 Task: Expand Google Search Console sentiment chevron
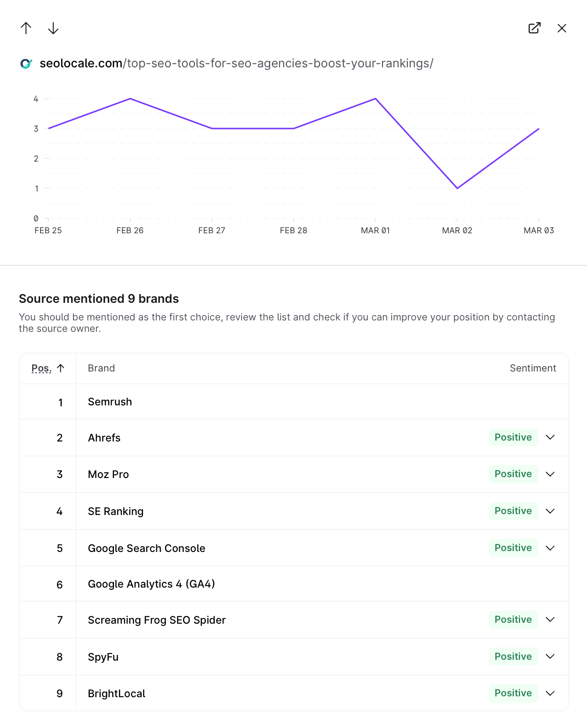tap(550, 548)
